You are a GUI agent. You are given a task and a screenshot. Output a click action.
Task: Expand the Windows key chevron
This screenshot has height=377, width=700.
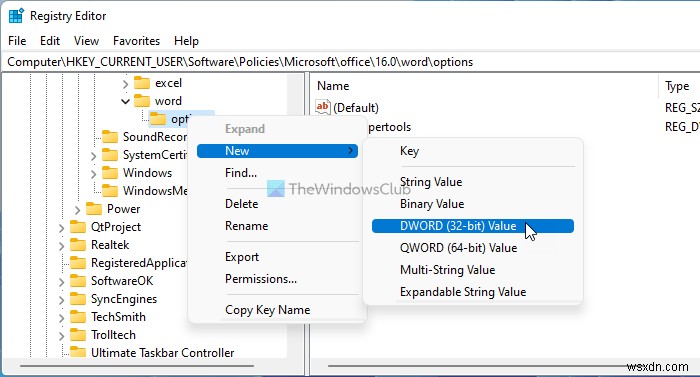[93, 173]
